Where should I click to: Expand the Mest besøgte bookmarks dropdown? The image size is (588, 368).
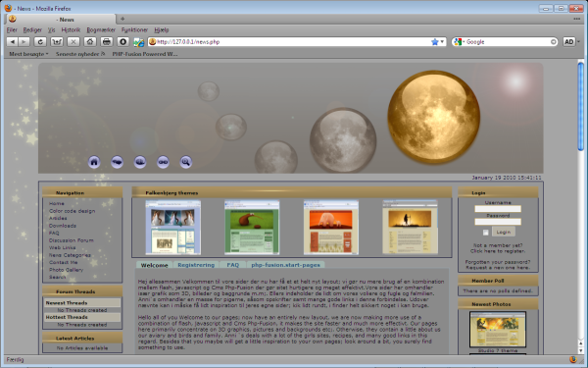28,54
